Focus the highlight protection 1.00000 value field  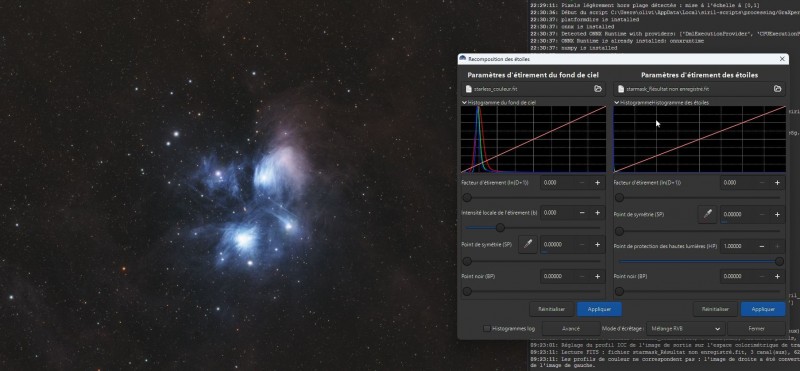pos(737,246)
